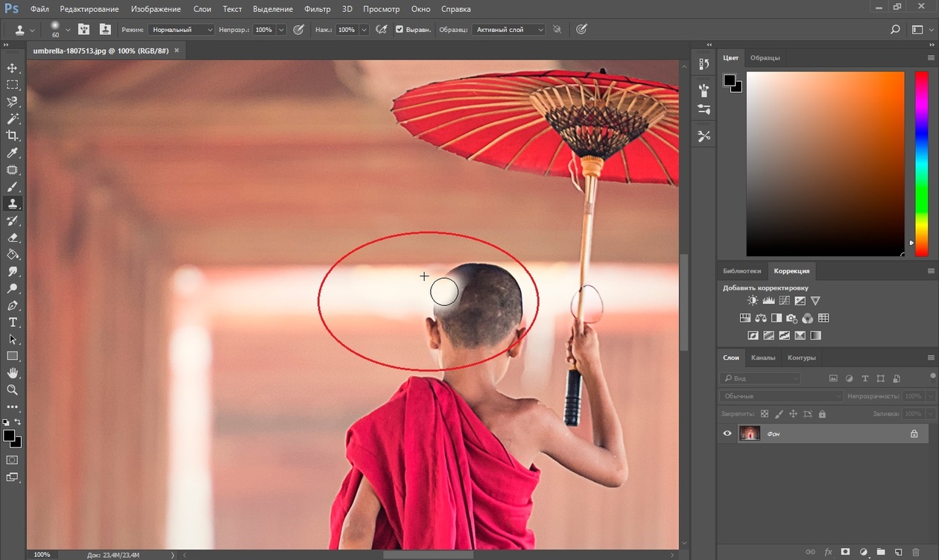Hide the Фон layer with eye icon
Viewport: 939px width, 560px height.
click(x=728, y=433)
